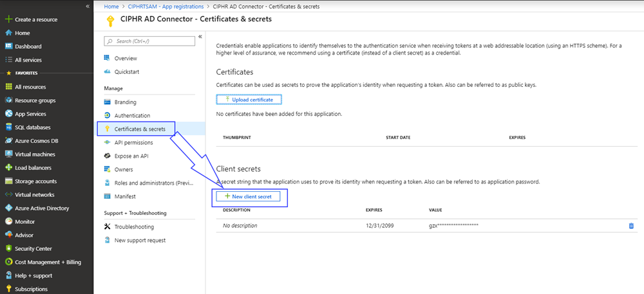Click the EXPIRES header in Client secrets table

coord(374,210)
